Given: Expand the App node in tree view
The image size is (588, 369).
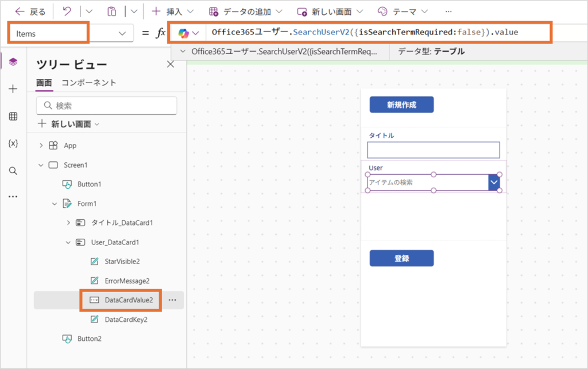Looking at the screenshot, I should pyautogui.click(x=41, y=146).
